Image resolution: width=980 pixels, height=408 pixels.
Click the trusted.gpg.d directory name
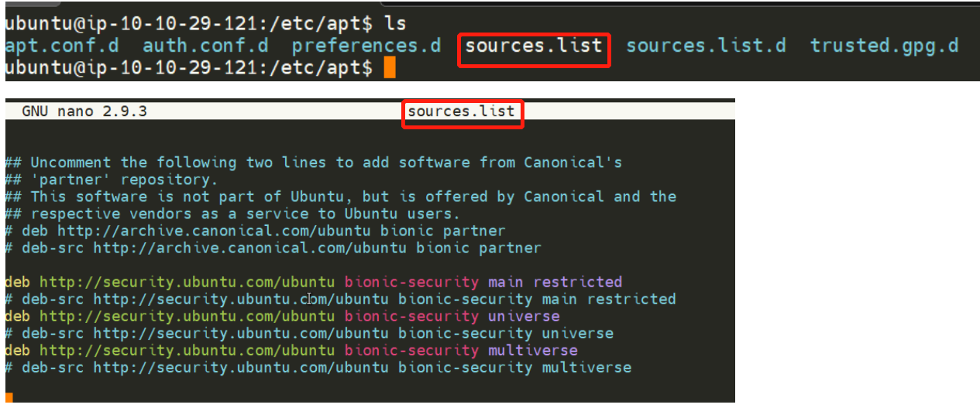[x=884, y=46]
